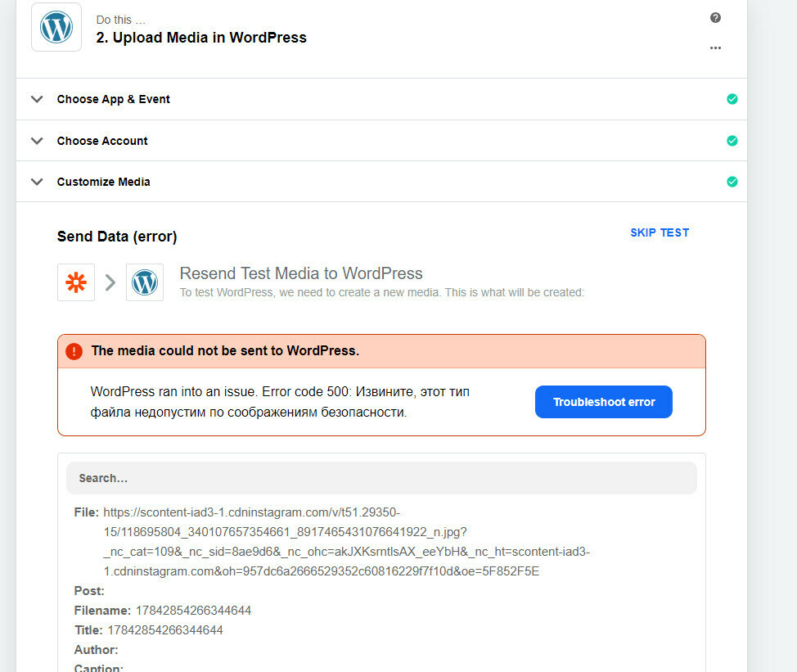This screenshot has height=672, width=797.
Task: Open the help question mark icon
Action: point(715,18)
